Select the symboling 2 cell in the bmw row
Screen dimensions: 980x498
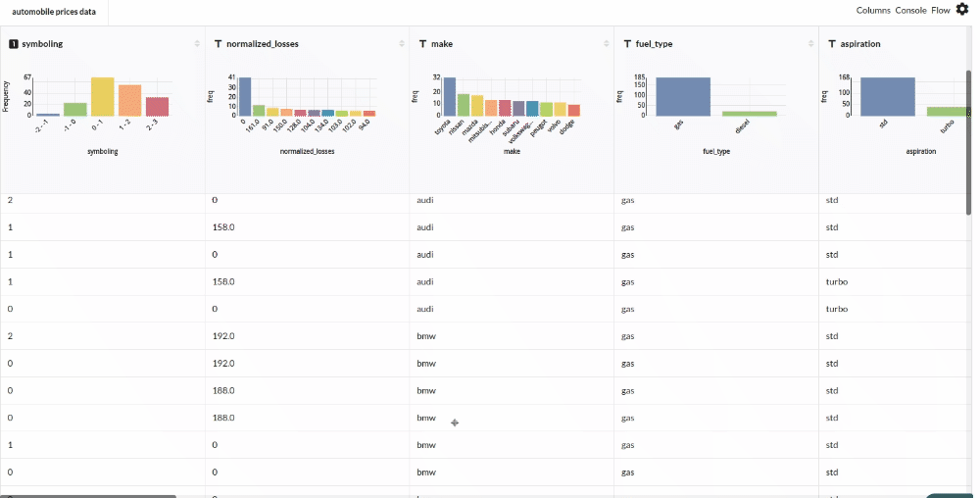click(x=10, y=336)
